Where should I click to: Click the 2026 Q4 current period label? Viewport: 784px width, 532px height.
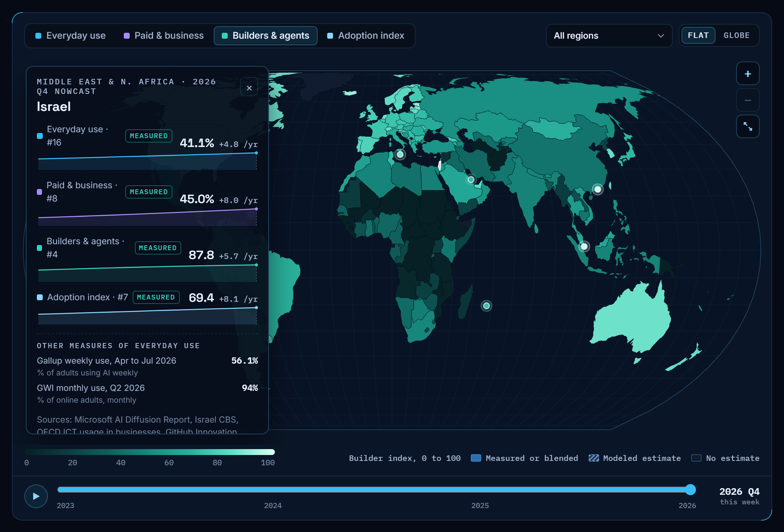coord(739,491)
